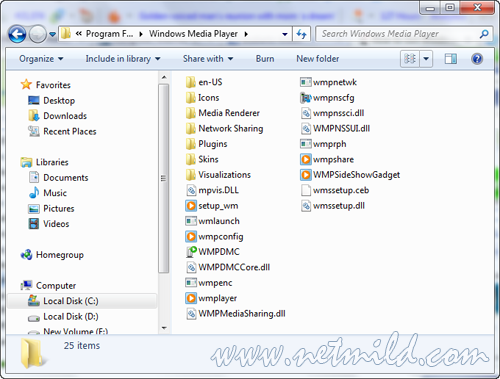The image size is (500, 379).
Task: Select Computer in the navigation pane
Action: [x=48, y=286]
